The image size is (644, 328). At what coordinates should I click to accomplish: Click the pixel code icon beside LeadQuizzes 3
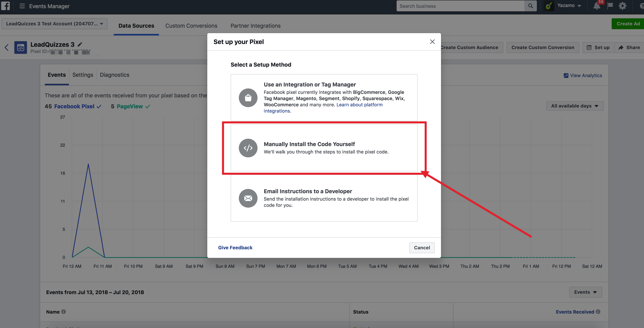coord(20,48)
